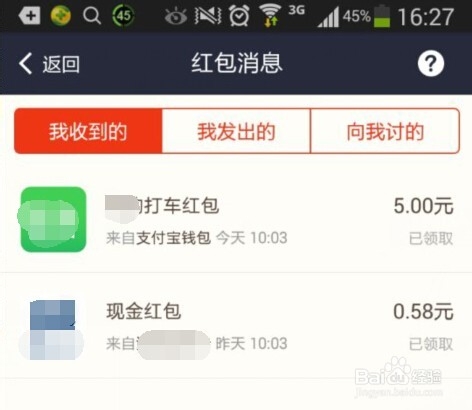
Task: Tap the battery indicator icon
Action: [382, 16]
